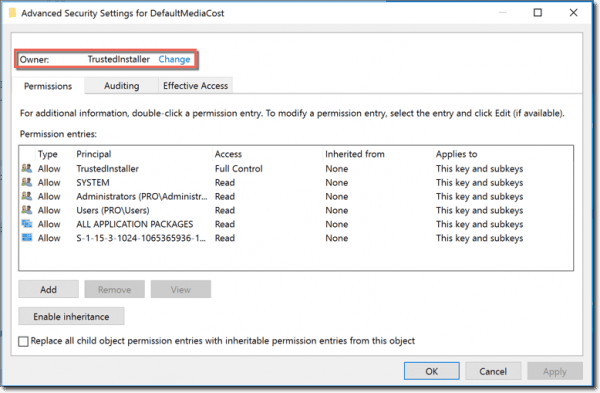The height and width of the screenshot is (393, 600).
Task: Click the folder icon in title bar
Action: [12, 13]
